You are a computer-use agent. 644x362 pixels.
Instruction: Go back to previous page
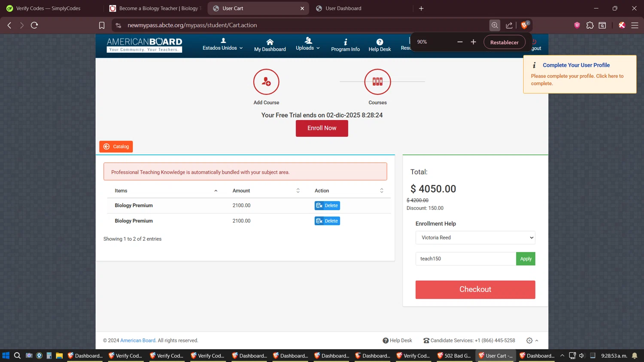pos(9,25)
